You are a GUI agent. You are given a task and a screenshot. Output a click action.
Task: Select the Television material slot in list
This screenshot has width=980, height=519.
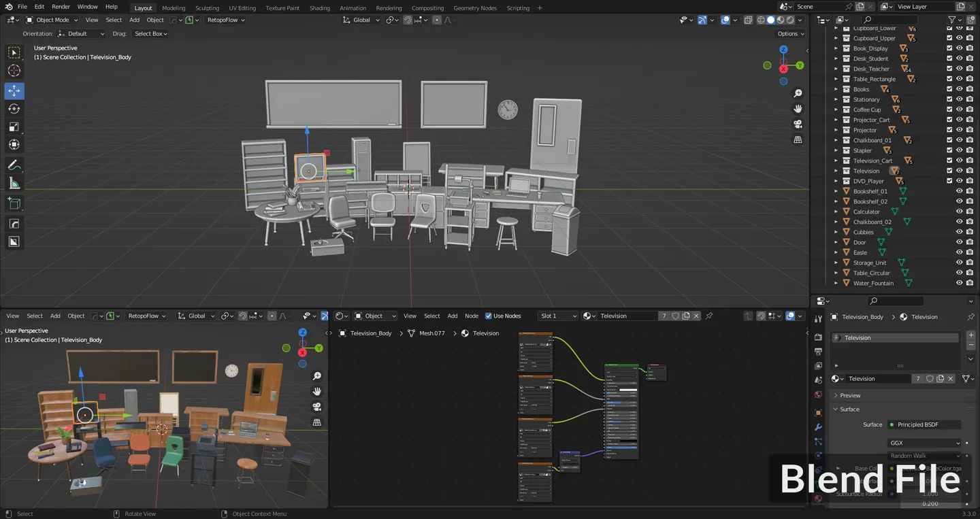895,337
